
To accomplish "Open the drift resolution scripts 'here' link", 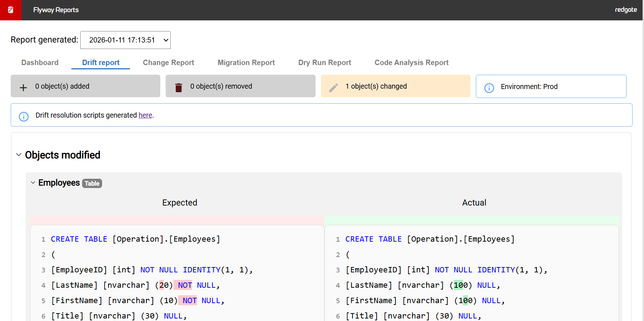I will point(145,115).
